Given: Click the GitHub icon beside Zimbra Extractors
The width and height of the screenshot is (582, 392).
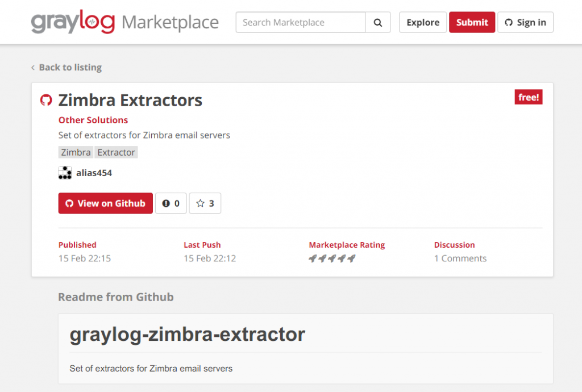Looking at the screenshot, I should pos(46,100).
